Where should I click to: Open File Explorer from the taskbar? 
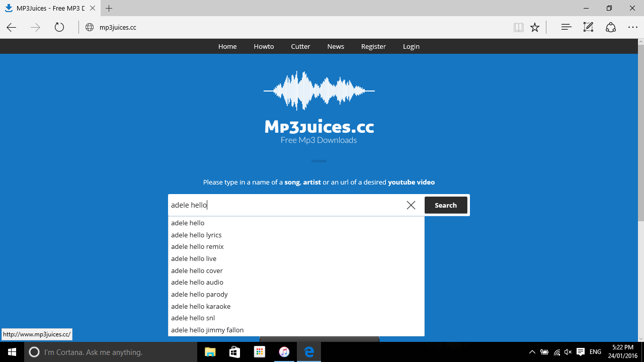210,352
